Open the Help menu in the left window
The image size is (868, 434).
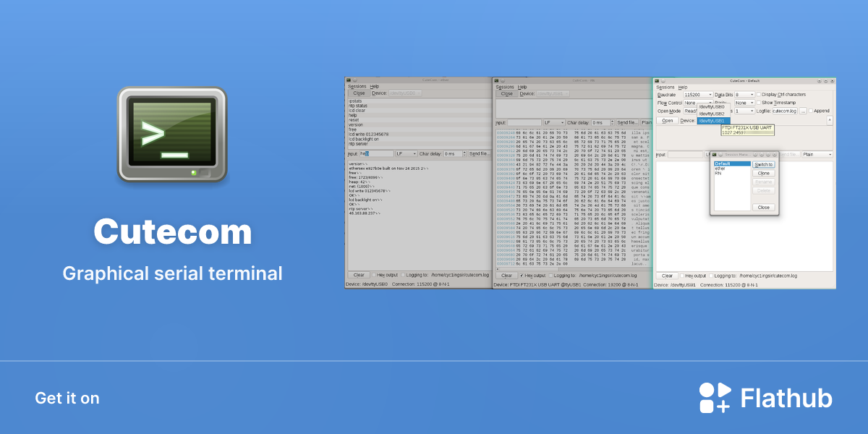[374, 86]
